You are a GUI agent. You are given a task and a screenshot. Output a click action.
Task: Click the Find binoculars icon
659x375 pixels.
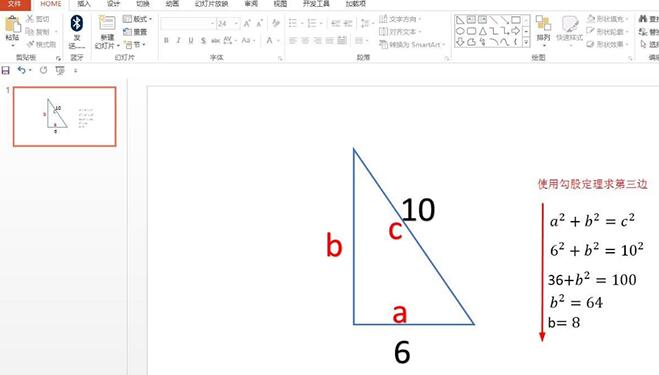click(x=643, y=19)
